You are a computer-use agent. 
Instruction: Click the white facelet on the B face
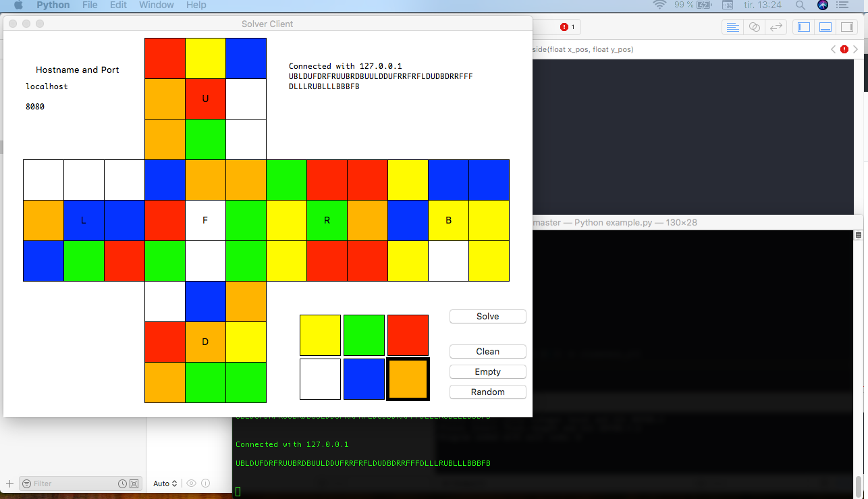coord(448,261)
